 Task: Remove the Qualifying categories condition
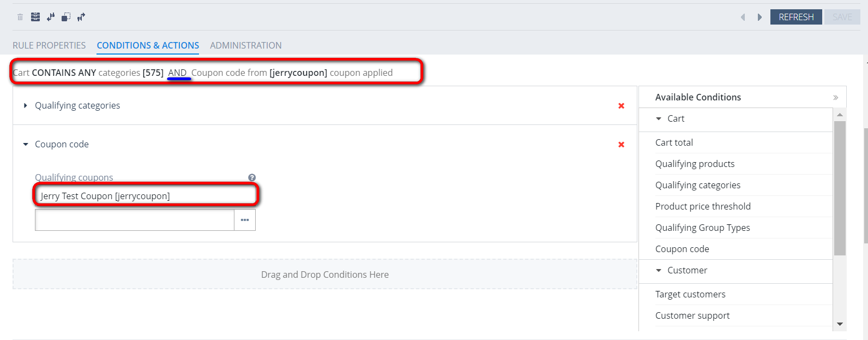(621, 106)
